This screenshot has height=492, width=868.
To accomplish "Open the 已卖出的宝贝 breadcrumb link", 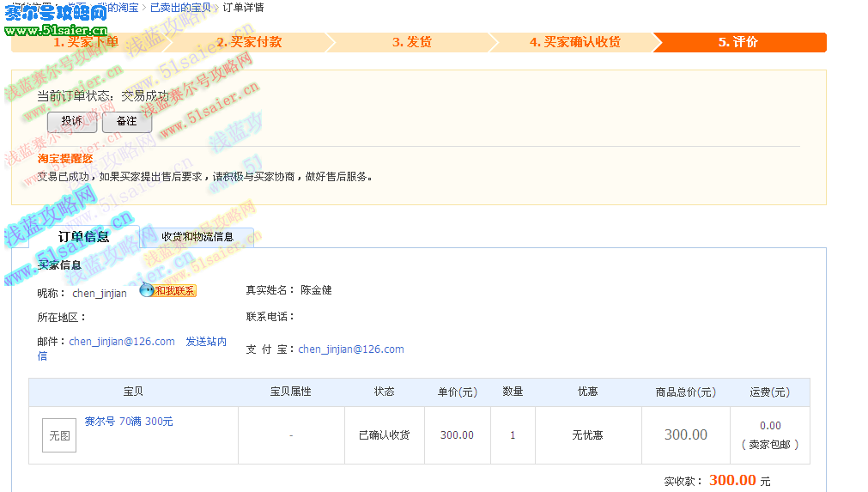I will 180,7.
